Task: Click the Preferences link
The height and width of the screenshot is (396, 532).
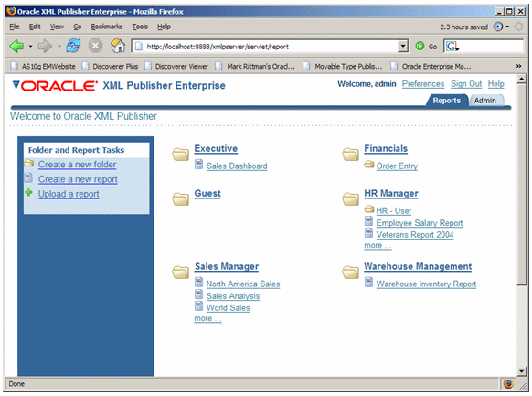Action: 423,84
